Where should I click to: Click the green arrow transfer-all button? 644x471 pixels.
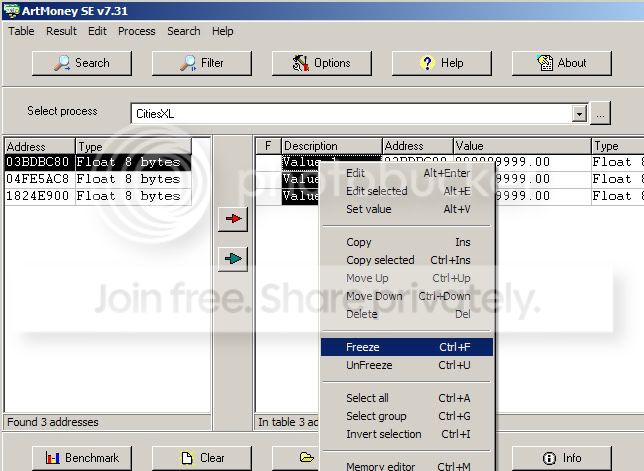click(x=233, y=259)
